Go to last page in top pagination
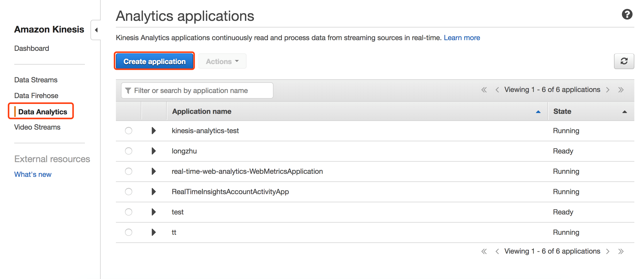Screen dimensions: 644x279 coord(621,90)
